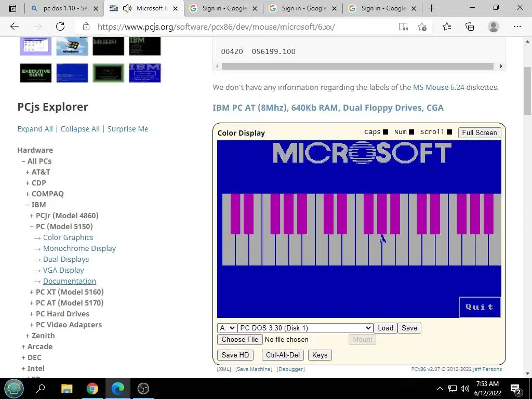Open the tab actions menu icon
This screenshot has height=399, width=532.
[x=12, y=8]
